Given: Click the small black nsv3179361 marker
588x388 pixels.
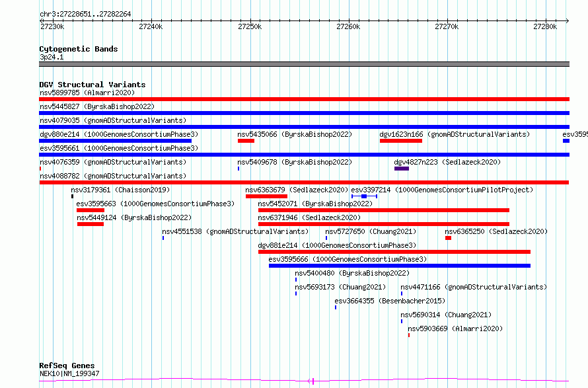Looking at the screenshot, I should tap(73, 196).
